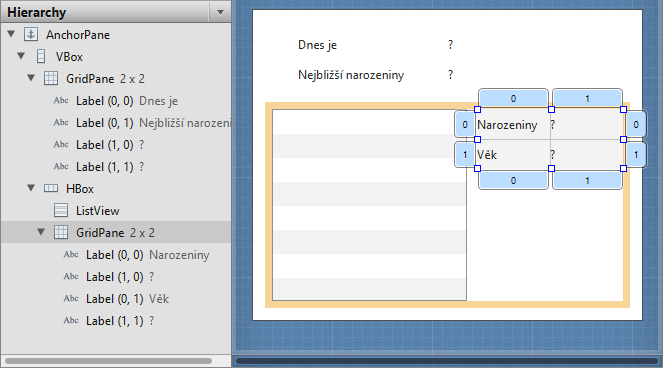Click the HBox layout icon
Image resolution: width=663 pixels, height=368 pixels.
coord(51,188)
